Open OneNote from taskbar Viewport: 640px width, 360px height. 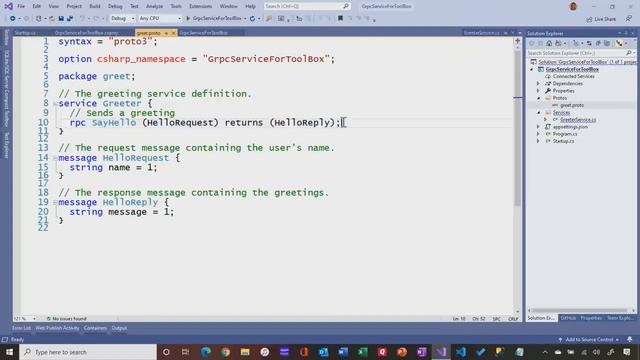click(422, 352)
